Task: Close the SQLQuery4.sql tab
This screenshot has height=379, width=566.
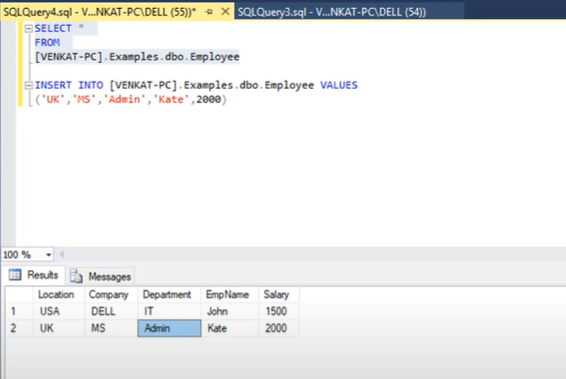Action: 225,12
